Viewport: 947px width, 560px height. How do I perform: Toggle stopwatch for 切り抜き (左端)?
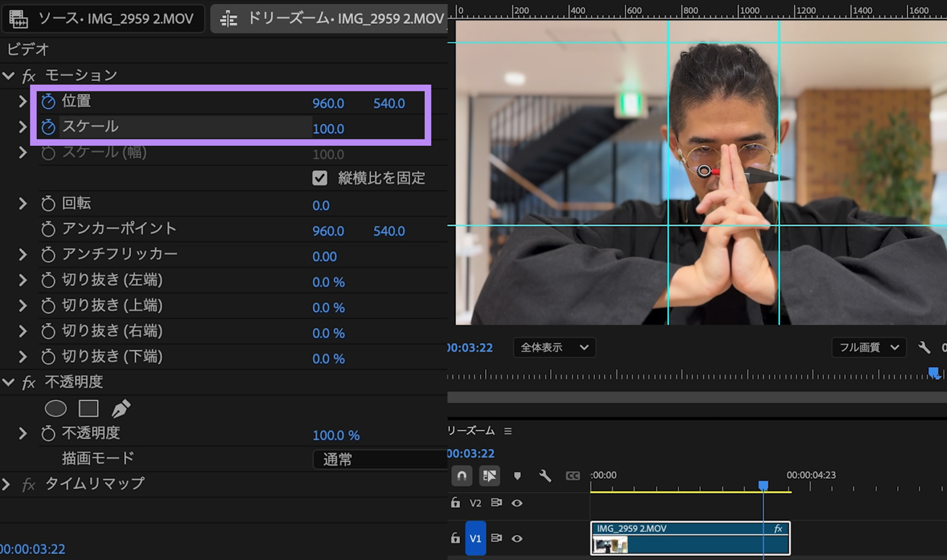point(48,281)
